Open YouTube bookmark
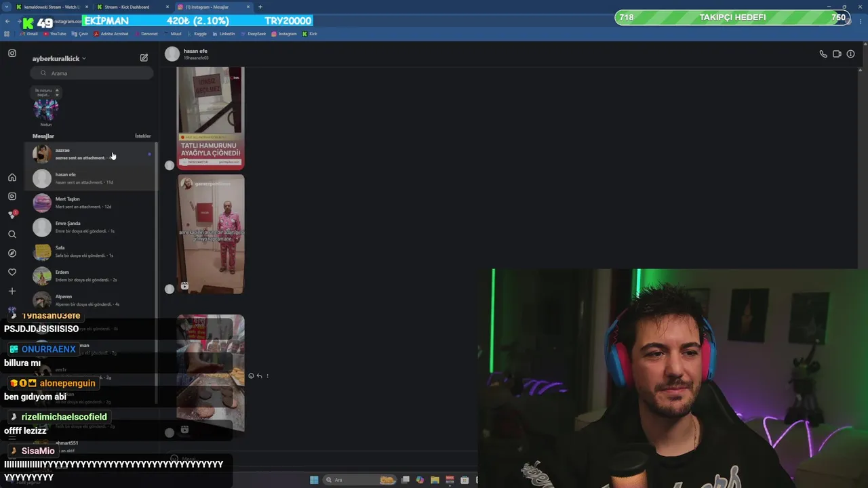The height and width of the screenshot is (488, 868). 55,33
